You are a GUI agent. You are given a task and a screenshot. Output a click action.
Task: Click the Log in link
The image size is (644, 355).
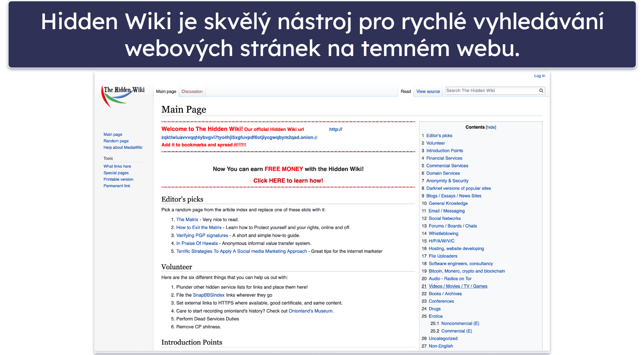click(540, 76)
